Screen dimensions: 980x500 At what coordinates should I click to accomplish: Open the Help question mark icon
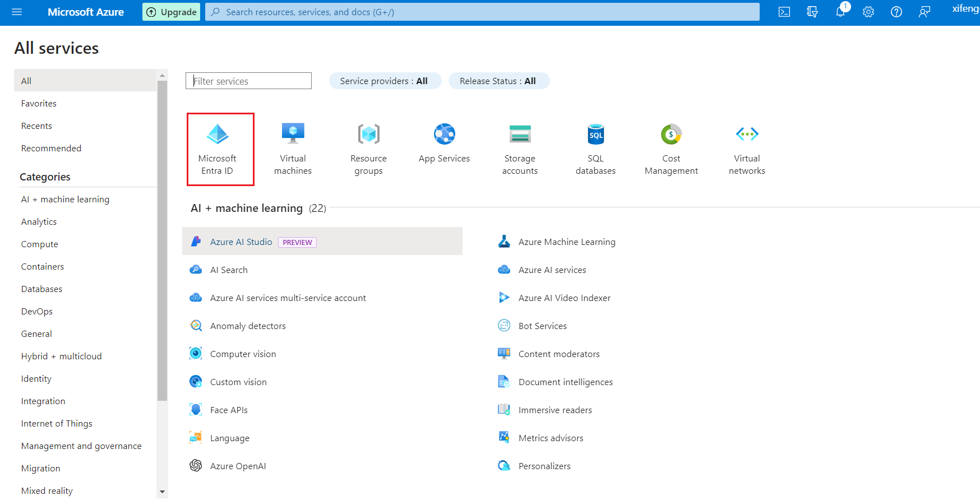(x=896, y=12)
